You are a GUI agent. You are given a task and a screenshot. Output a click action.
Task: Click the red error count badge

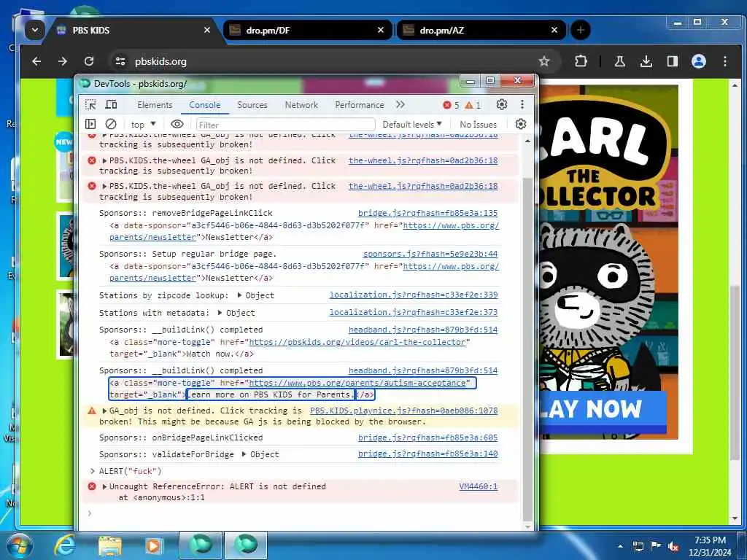451,105
